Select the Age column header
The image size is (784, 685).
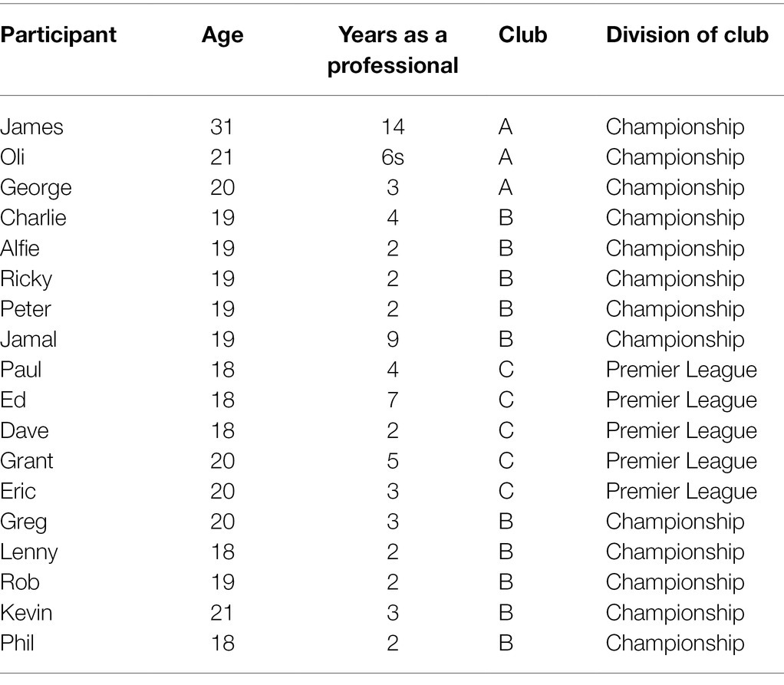tap(222, 36)
